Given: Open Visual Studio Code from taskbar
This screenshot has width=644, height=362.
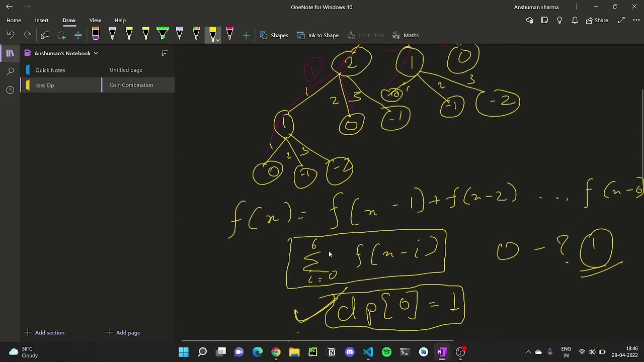Looking at the screenshot, I should [368, 352].
